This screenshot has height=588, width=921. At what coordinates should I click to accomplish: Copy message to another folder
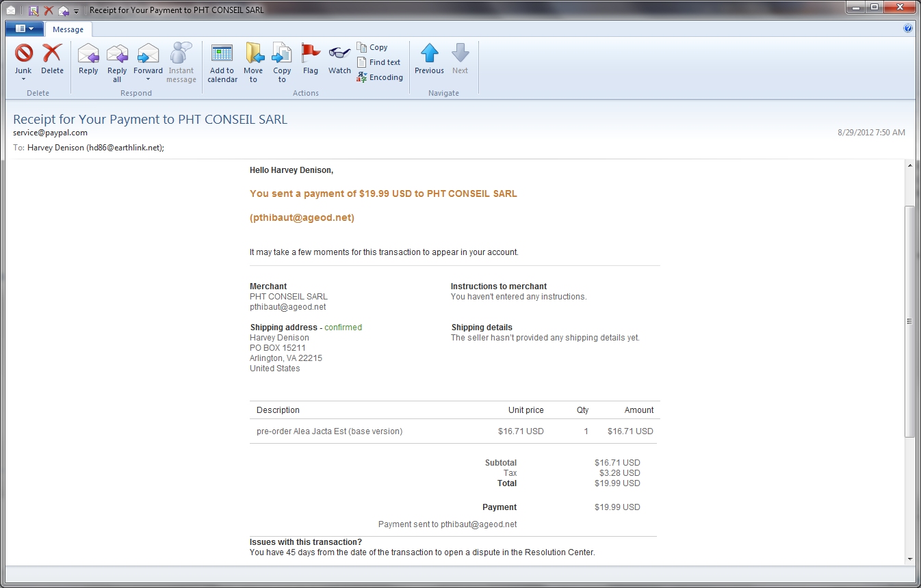click(x=282, y=62)
